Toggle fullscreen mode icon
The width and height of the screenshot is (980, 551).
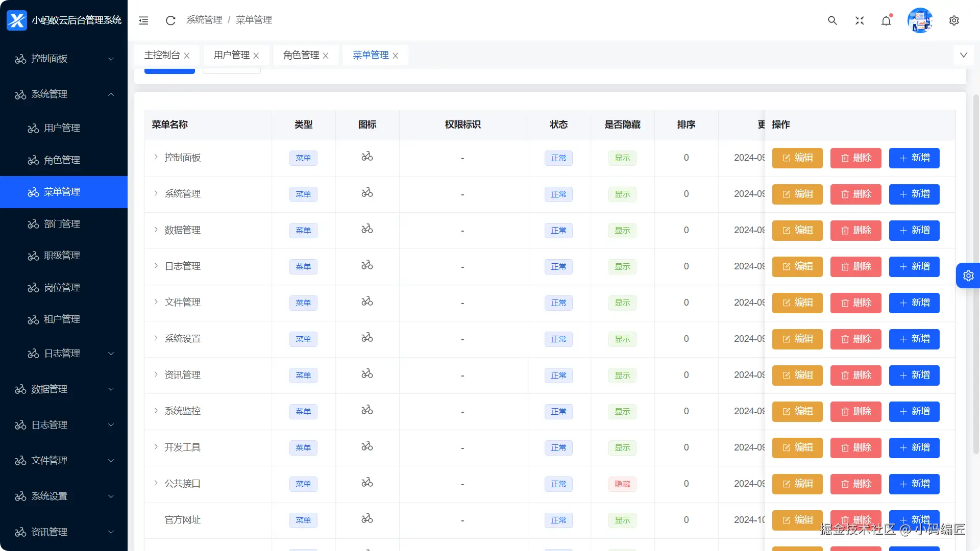click(860, 20)
